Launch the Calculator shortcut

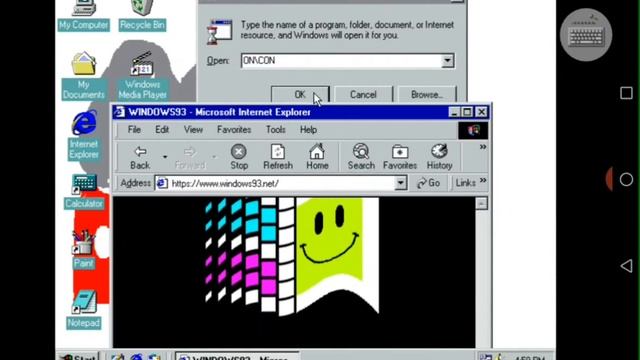click(x=84, y=191)
